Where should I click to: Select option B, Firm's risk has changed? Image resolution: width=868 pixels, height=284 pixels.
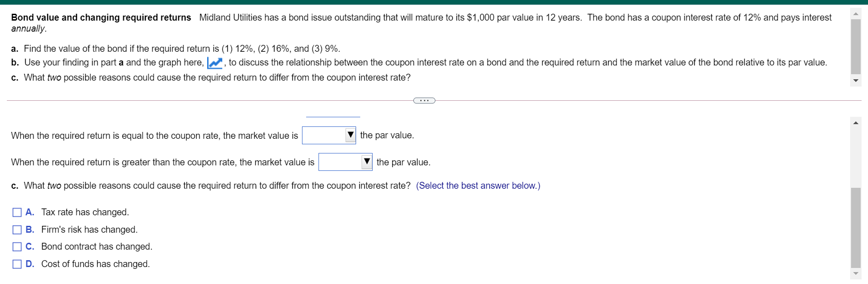click(16, 229)
